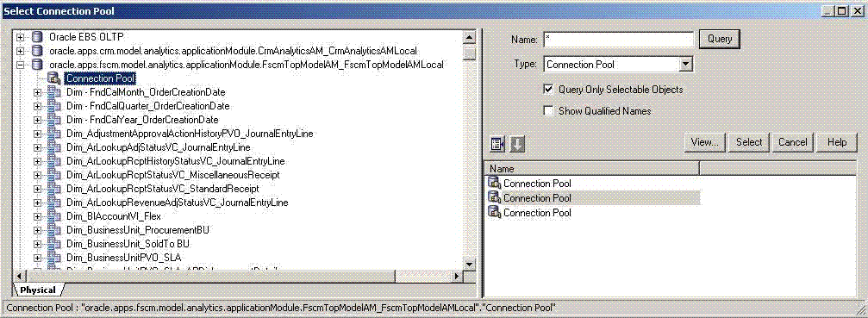The height and width of the screenshot is (318, 868).
Task: Click the FscmTopModelAM database icon
Action: point(38,65)
